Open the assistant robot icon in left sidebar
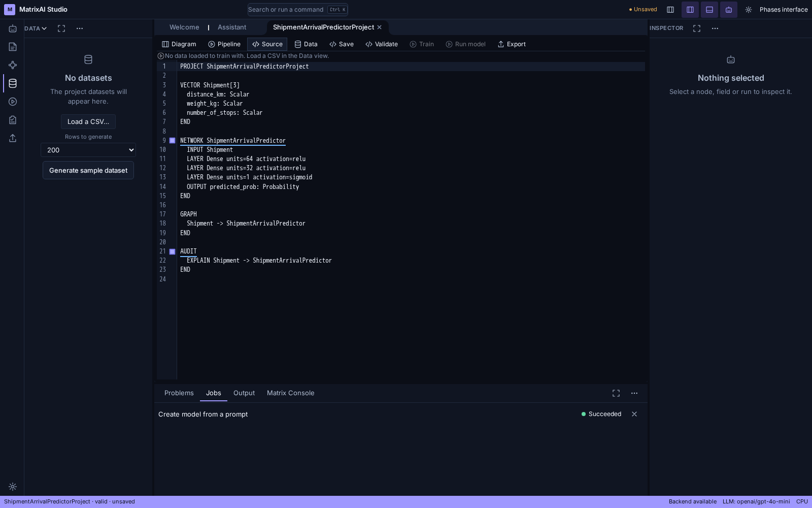 [13, 28]
